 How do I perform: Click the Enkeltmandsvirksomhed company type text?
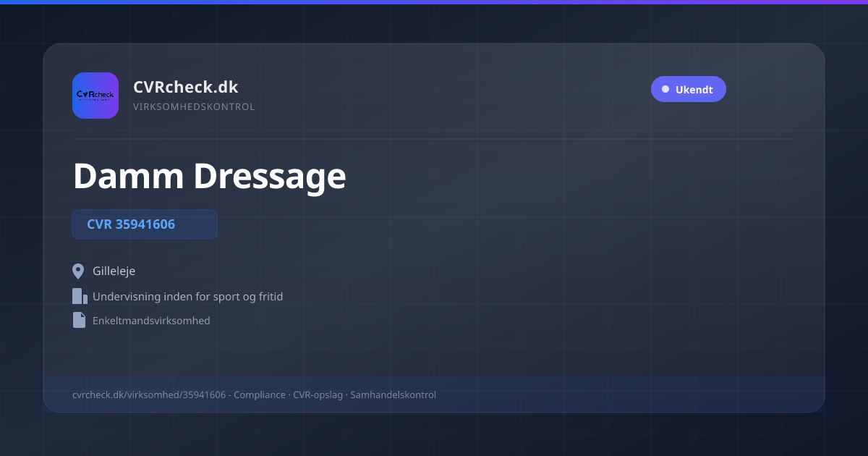151,320
